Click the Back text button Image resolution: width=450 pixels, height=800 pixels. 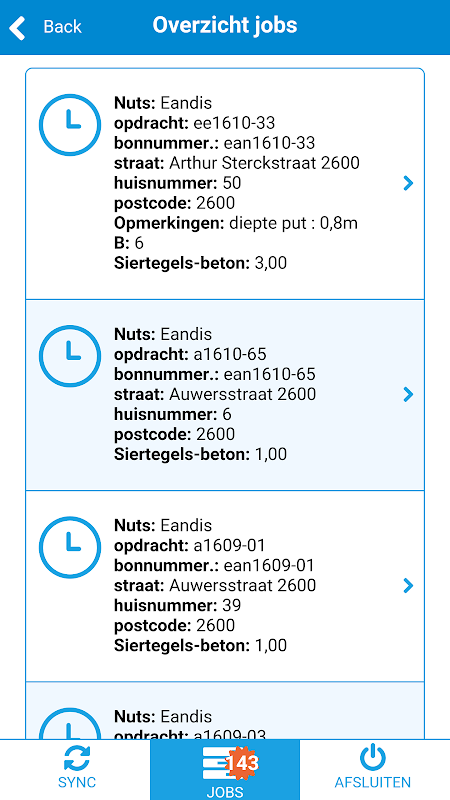62,27
